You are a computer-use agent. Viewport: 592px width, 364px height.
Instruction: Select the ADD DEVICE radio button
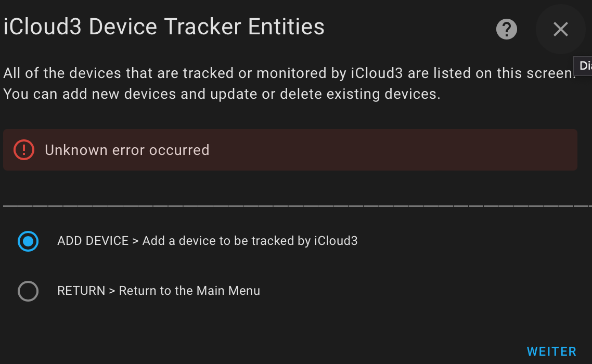pos(28,241)
